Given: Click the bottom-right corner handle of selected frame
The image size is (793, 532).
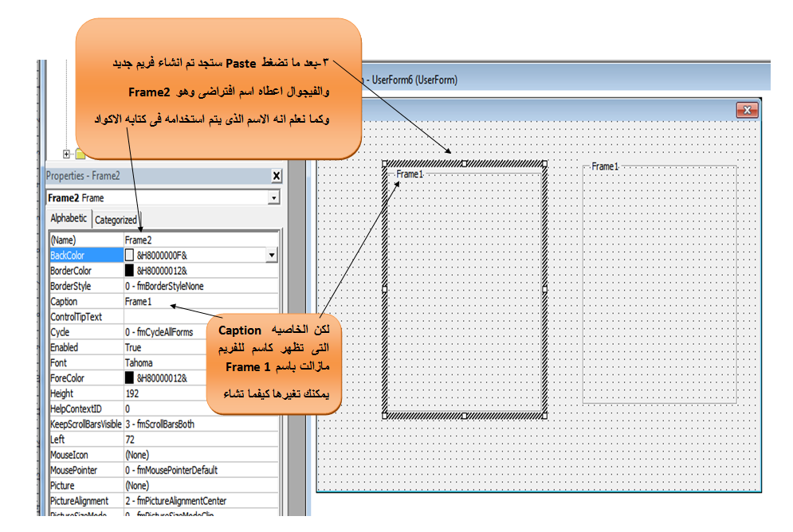Looking at the screenshot, I should [544, 416].
